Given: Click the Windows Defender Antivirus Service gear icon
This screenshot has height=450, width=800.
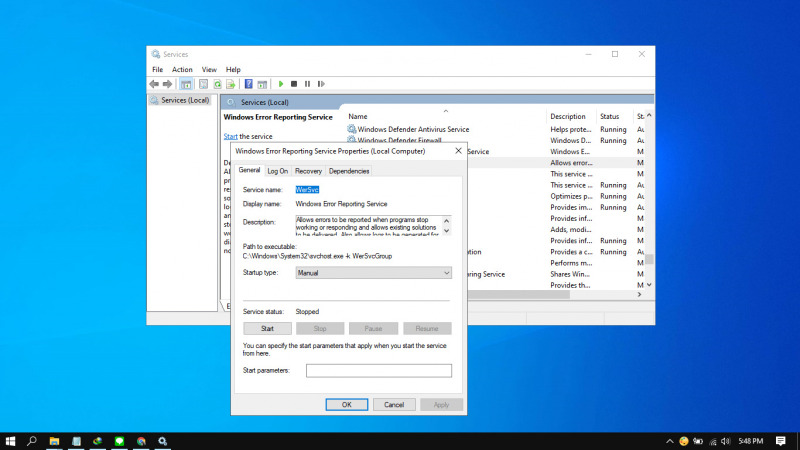Looking at the screenshot, I should coord(352,129).
